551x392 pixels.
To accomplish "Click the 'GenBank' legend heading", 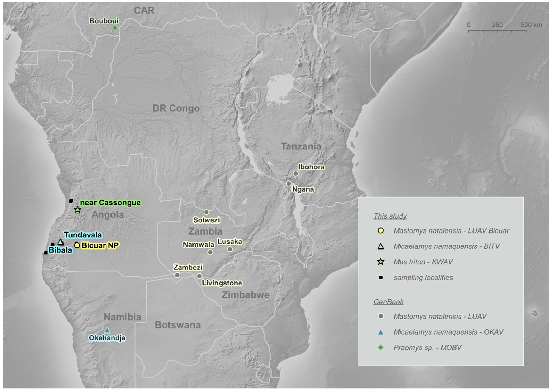I will point(388,302).
